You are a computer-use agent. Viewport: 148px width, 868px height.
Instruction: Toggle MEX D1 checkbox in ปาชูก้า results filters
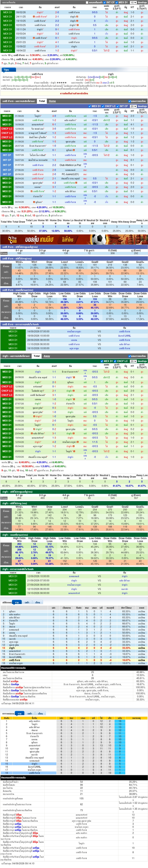(102, 361)
